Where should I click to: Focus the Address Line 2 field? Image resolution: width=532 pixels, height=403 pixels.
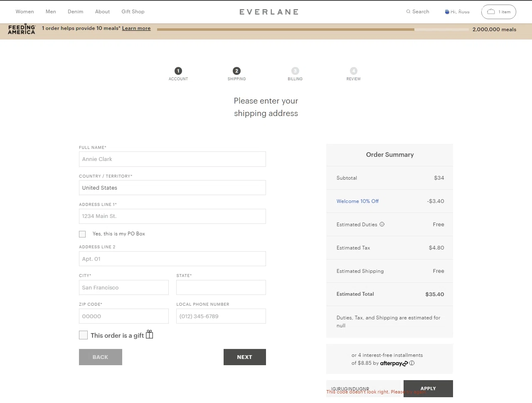[x=172, y=259]
